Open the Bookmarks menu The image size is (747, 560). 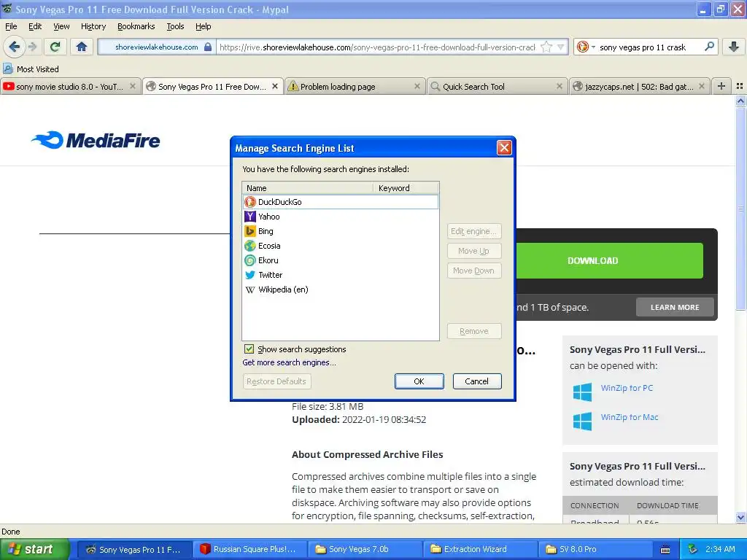(x=136, y=26)
